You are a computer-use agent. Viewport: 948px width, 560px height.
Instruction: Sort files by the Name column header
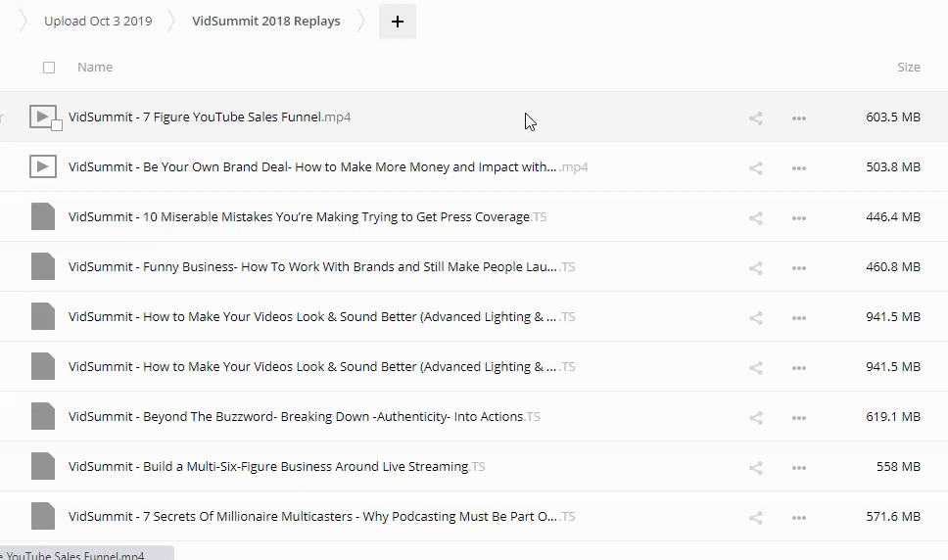(x=95, y=68)
